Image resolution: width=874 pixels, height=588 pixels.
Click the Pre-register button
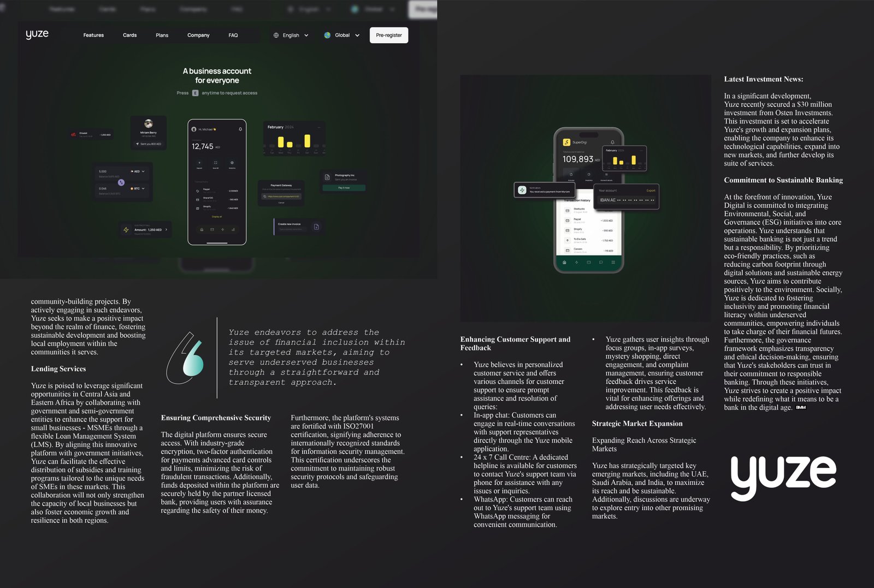tap(389, 35)
